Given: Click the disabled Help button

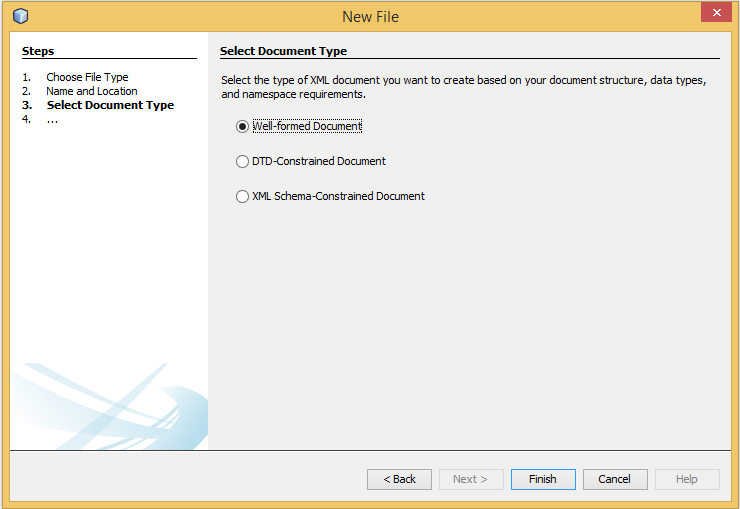Looking at the screenshot, I should point(687,479).
